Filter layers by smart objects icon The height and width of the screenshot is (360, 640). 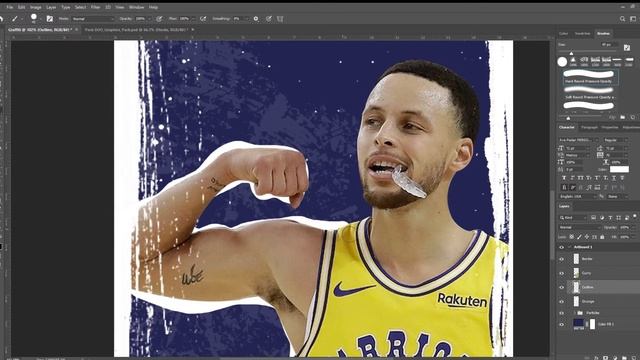point(627,218)
